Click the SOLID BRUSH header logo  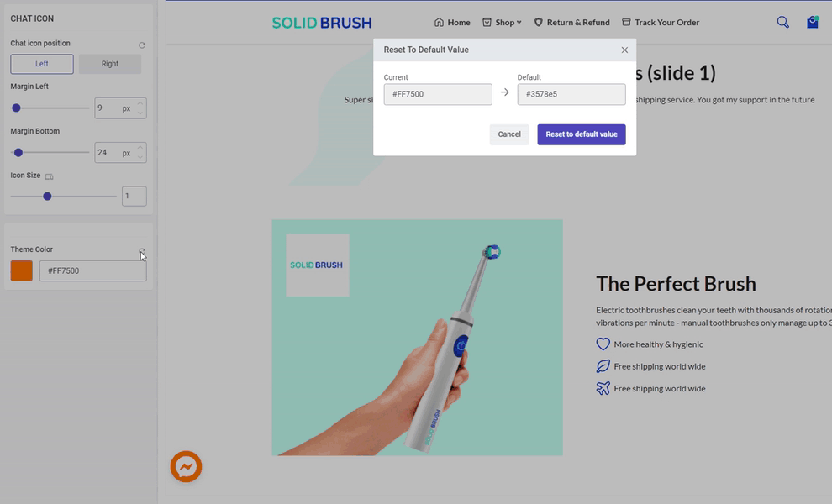tap(322, 23)
